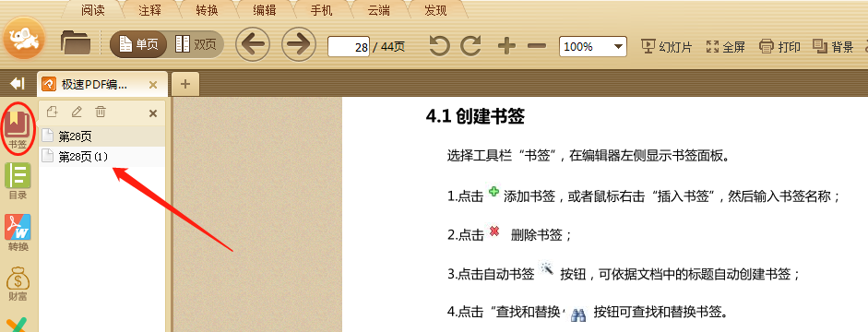Open the 财富 sidebar item
The width and height of the screenshot is (868, 332).
click(18, 283)
